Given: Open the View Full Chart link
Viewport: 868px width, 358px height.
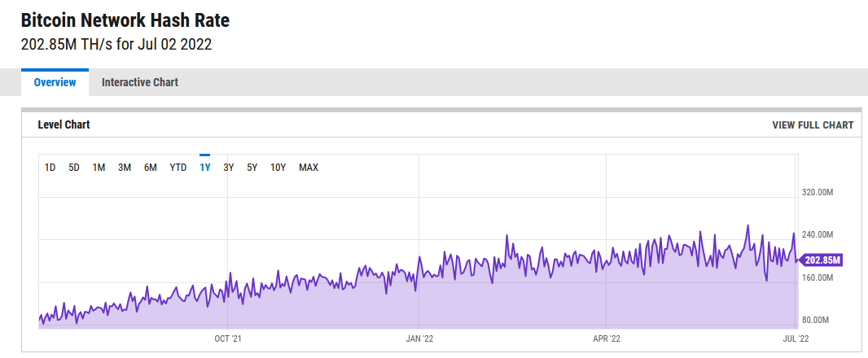Looking at the screenshot, I should (813, 125).
